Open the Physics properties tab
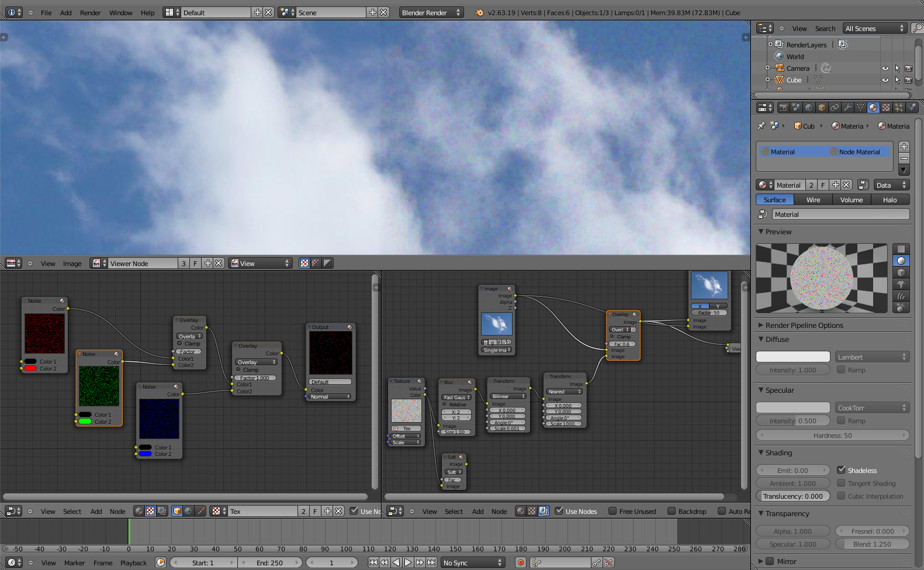This screenshot has width=924, height=570. 911,108
